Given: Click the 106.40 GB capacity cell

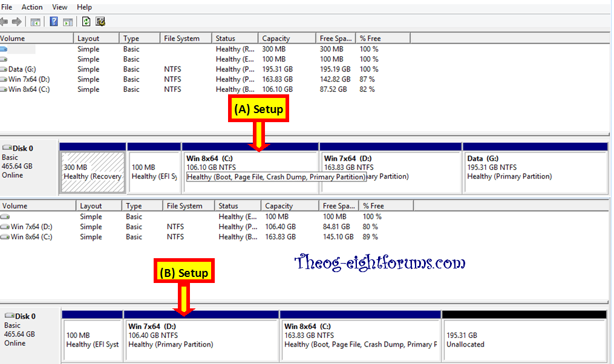Looking at the screenshot, I should 280,227.
